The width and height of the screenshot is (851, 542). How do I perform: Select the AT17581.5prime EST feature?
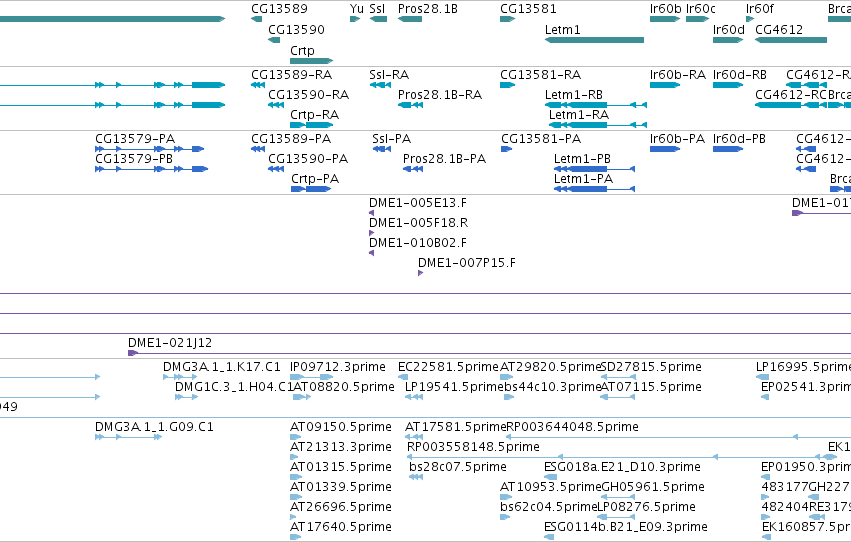pyautogui.click(x=414, y=437)
